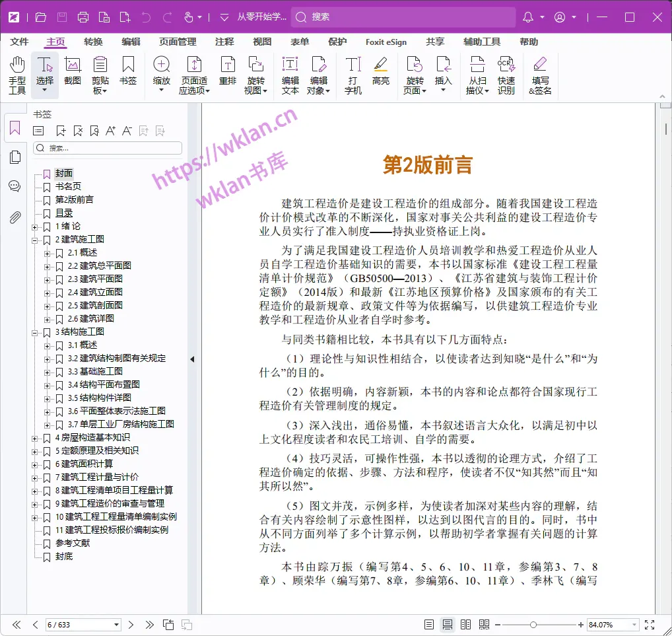Select the hand tool (手型工具)
Viewport: 672px width, 636px height.
(x=17, y=73)
